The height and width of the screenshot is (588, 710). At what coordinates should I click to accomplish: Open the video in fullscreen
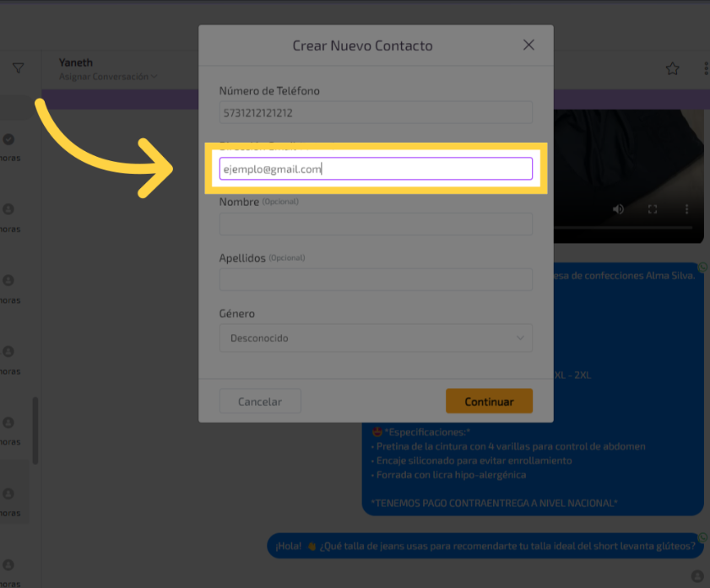pyautogui.click(x=653, y=209)
